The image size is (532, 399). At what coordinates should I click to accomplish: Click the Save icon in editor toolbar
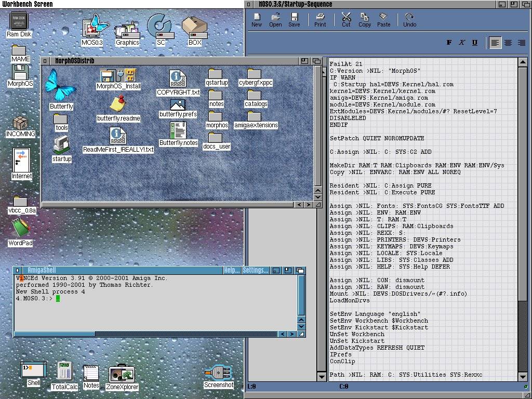pos(294,20)
